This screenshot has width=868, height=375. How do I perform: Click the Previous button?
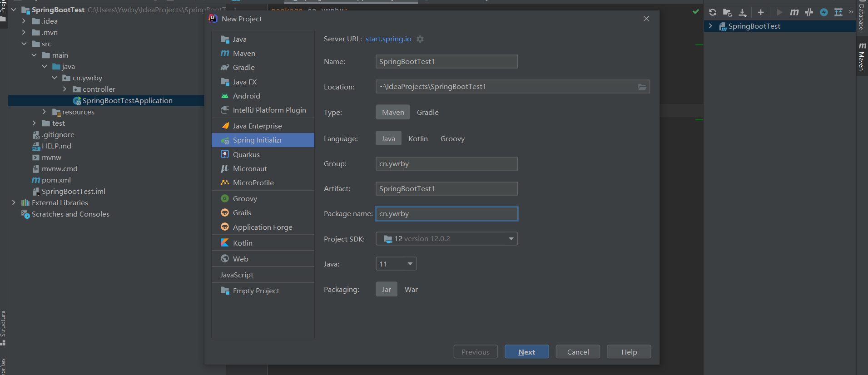tap(476, 352)
